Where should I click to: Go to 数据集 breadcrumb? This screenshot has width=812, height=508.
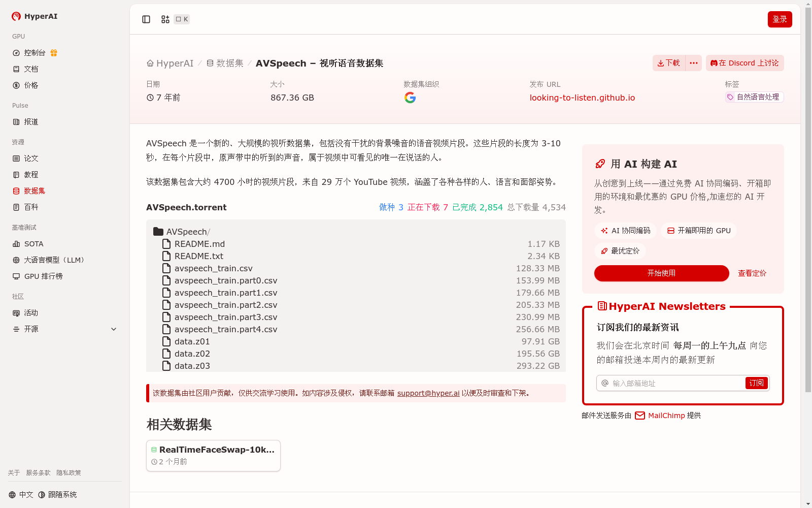point(225,63)
